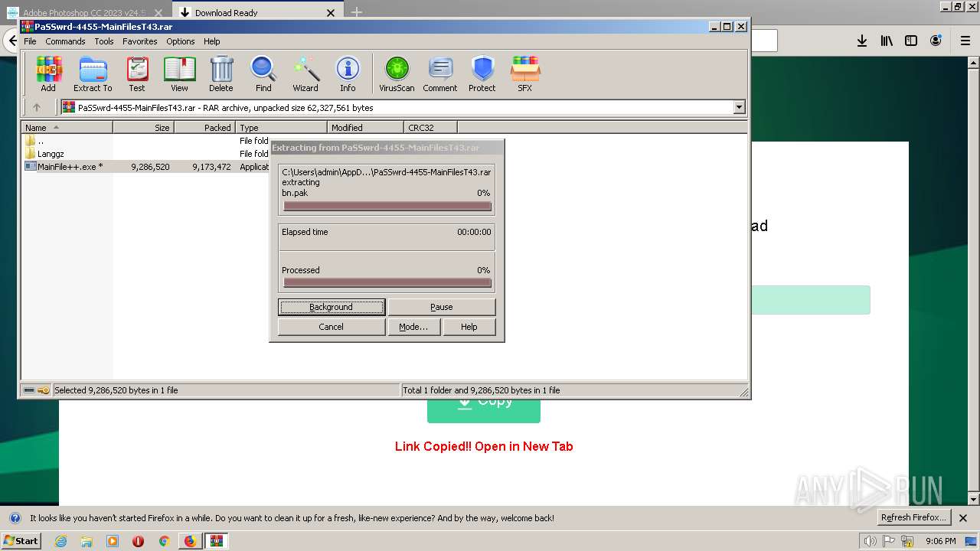This screenshot has width=980, height=551.
Task: Open the Find tool
Action: 263,74
